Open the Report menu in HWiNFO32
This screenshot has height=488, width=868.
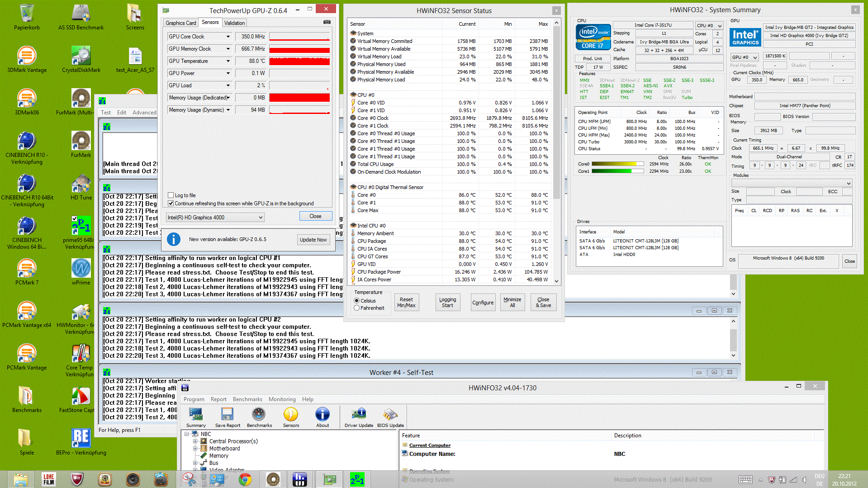[218, 399]
